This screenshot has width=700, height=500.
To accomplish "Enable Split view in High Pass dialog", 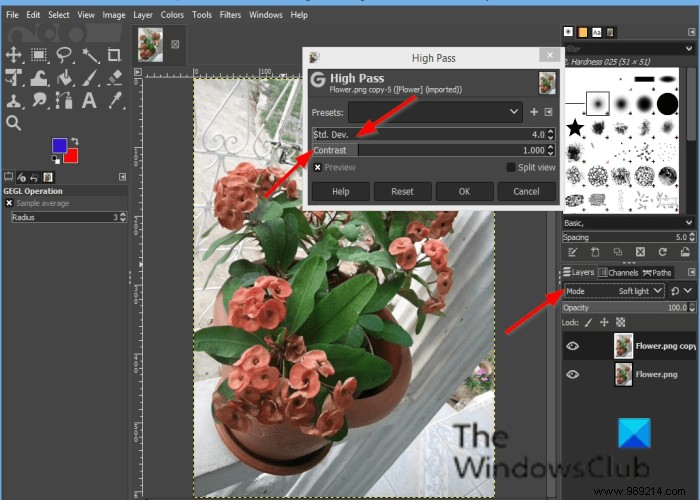I will tap(511, 167).
